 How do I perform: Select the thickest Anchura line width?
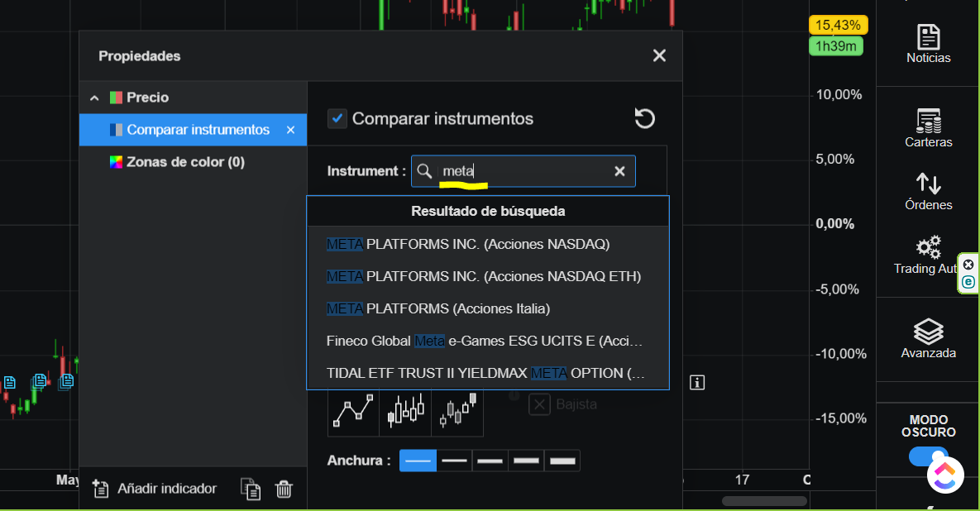tap(562, 461)
